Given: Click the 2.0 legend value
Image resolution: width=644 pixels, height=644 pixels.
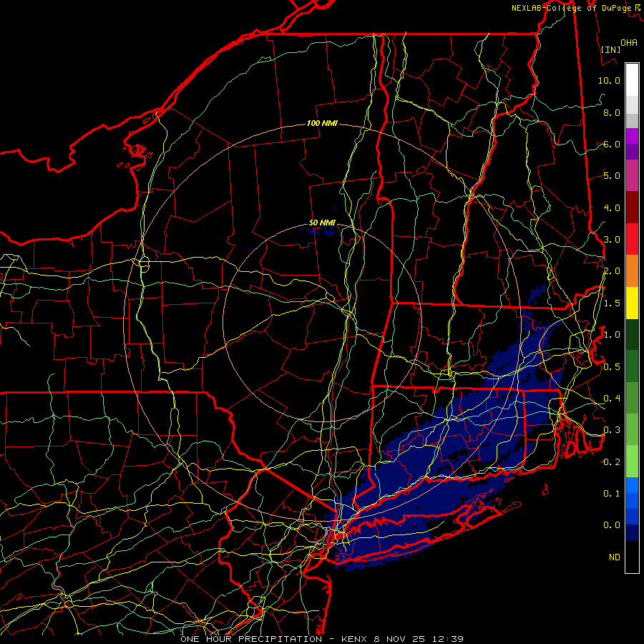Looking at the screenshot, I should pyautogui.click(x=612, y=271).
